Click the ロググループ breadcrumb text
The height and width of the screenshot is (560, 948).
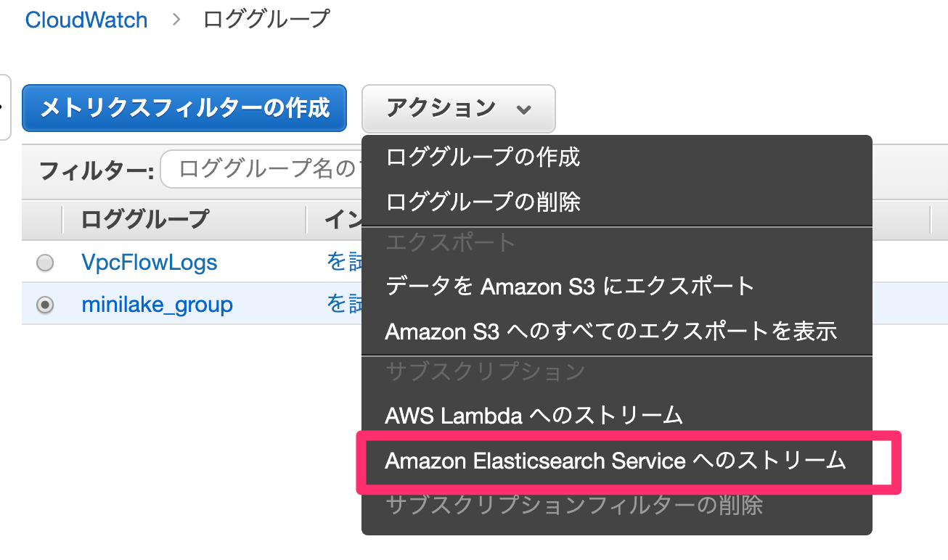[266, 20]
